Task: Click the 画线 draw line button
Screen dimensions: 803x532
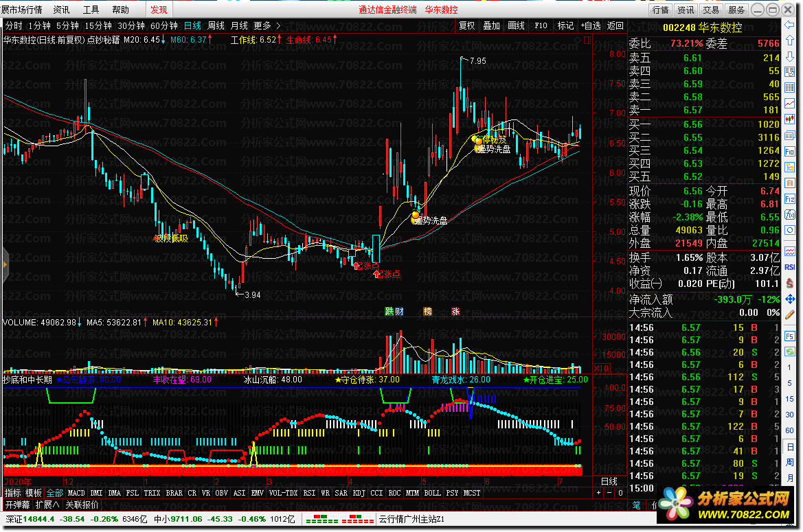Action: pyautogui.click(x=517, y=25)
